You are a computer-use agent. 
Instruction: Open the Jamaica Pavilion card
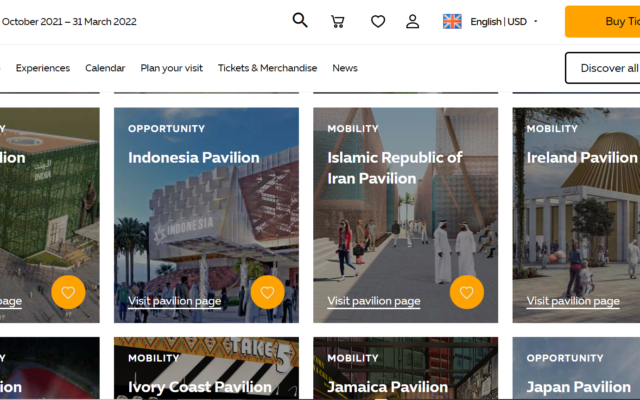click(405, 368)
